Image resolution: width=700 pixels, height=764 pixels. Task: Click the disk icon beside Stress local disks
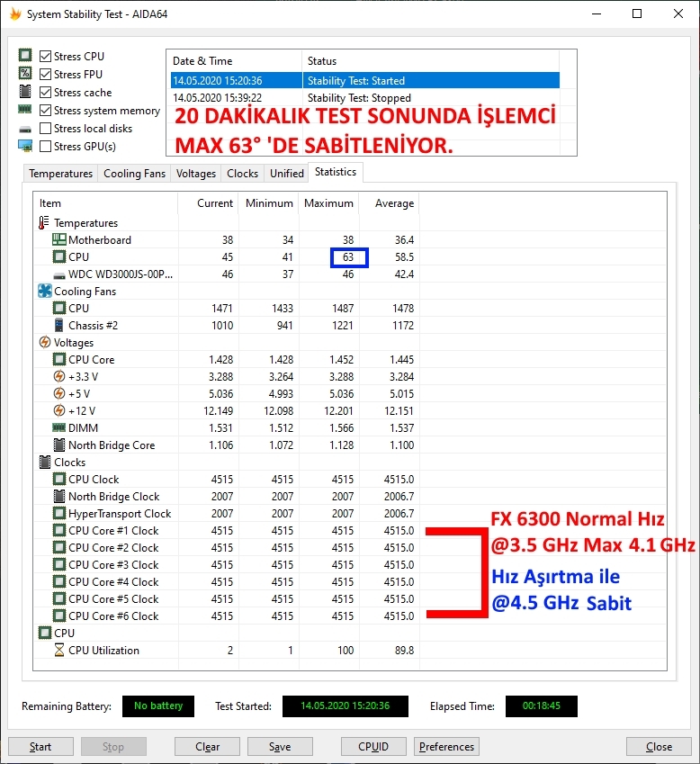pyautogui.click(x=25, y=130)
